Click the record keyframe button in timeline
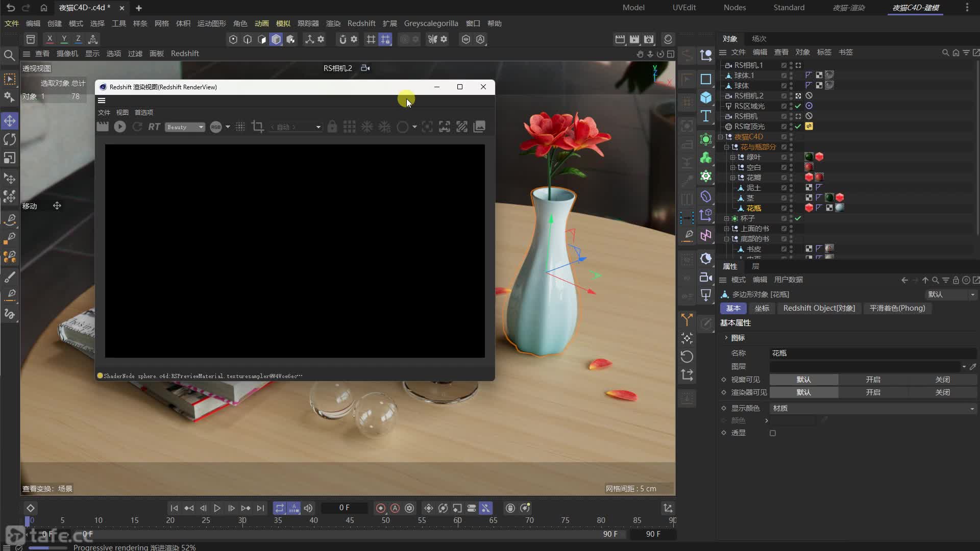The height and width of the screenshot is (551, 980). coord(381,508)
